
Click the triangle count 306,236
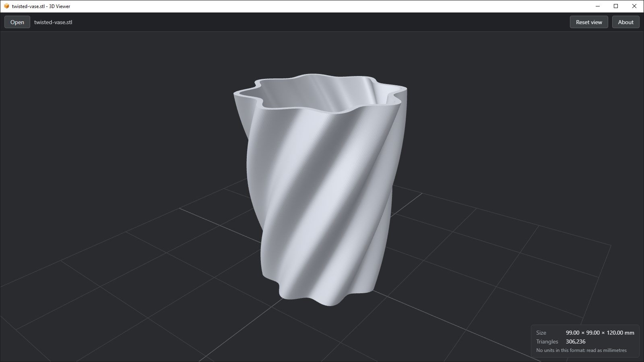[576, 341]
